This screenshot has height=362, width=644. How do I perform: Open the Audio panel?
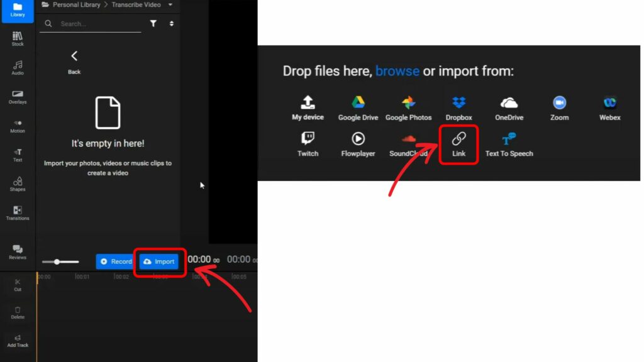coord(17,67)
